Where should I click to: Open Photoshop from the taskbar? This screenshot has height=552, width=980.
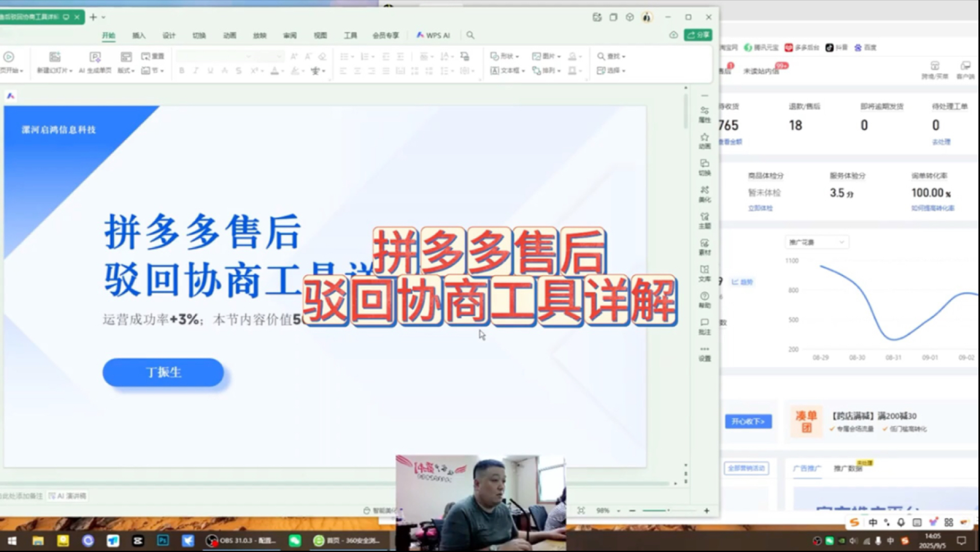[x=163, y=541]
